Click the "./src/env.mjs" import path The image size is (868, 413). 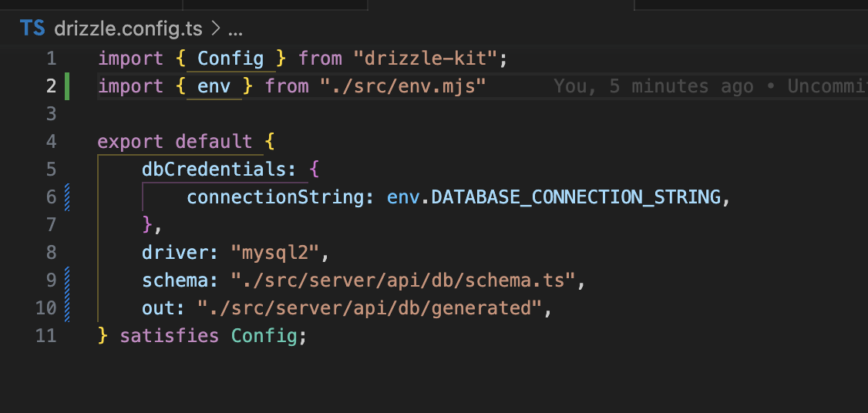(x=402, y=86)
